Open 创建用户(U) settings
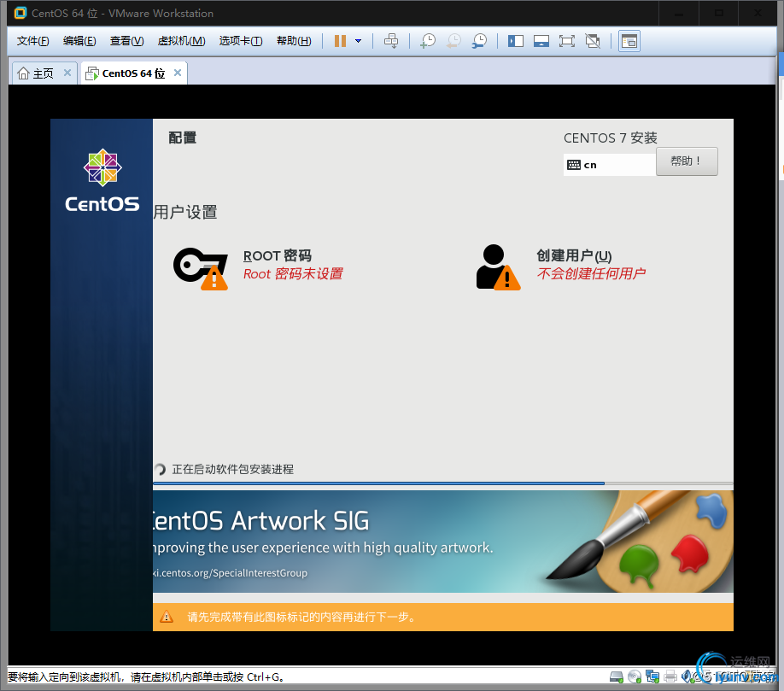This screenshot has height=691, width=784. pyautogui.click(x=574, y=256)
